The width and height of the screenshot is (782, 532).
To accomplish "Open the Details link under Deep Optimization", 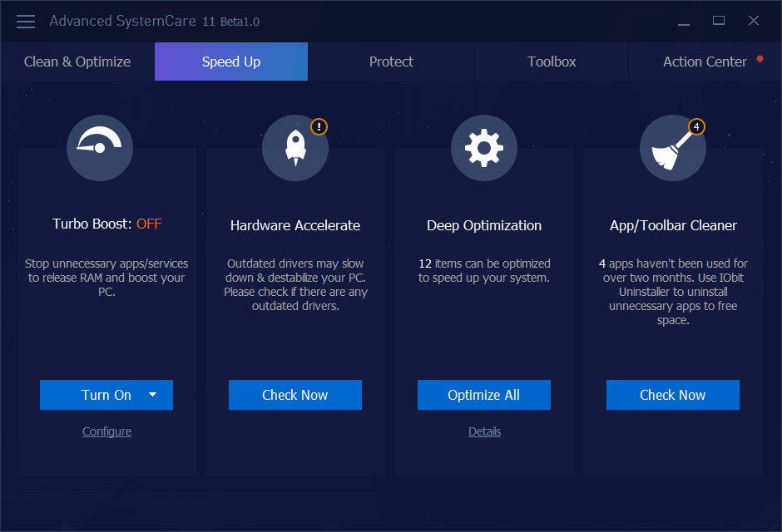I will point(484,431).
